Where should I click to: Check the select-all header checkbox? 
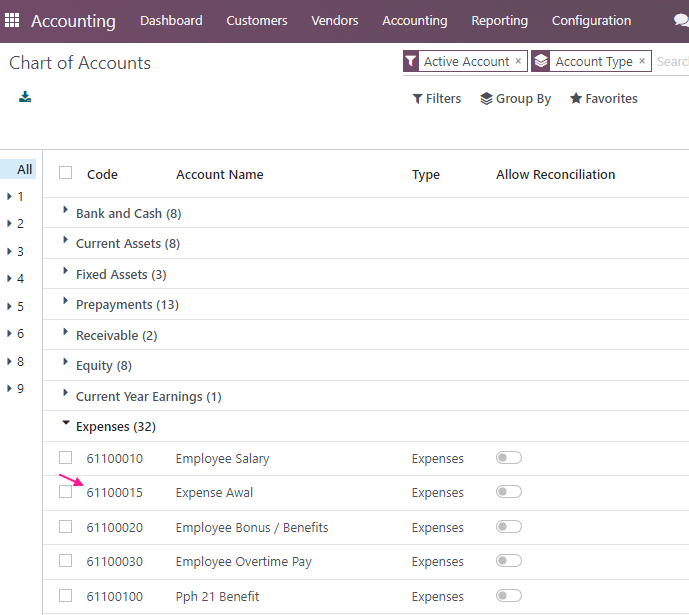pos(65,173)
